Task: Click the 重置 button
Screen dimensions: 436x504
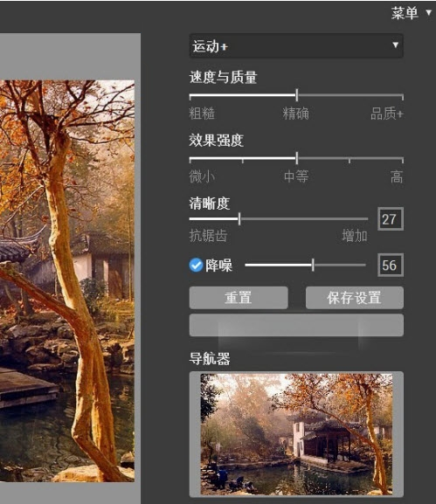Action: [239, 298]
